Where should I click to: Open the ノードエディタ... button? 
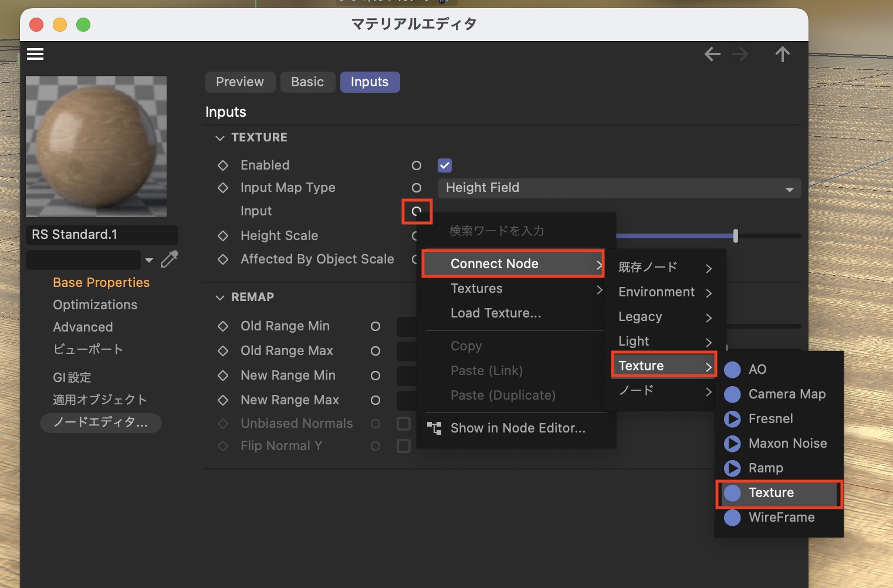pyautogui.click(x=100, y=423)
